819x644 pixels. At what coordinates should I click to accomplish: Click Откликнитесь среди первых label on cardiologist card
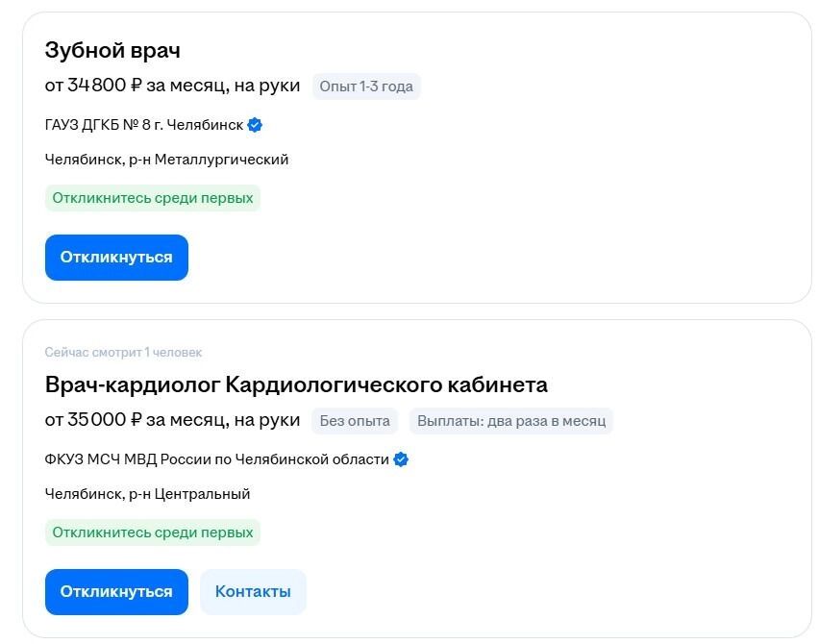153,533
